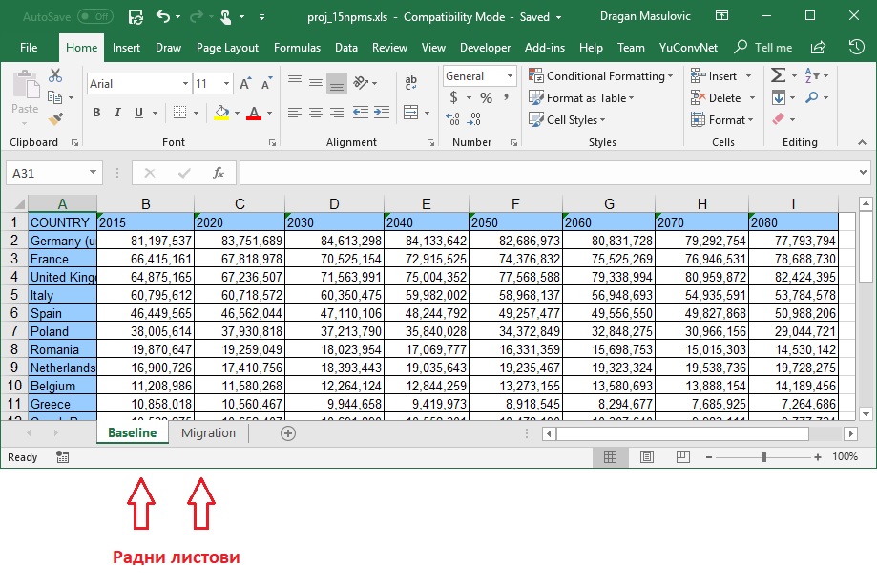The width and height of the screenshot is (877, 588).
Task: Toggle the AutoSave switch
Action: pos(94,17)
